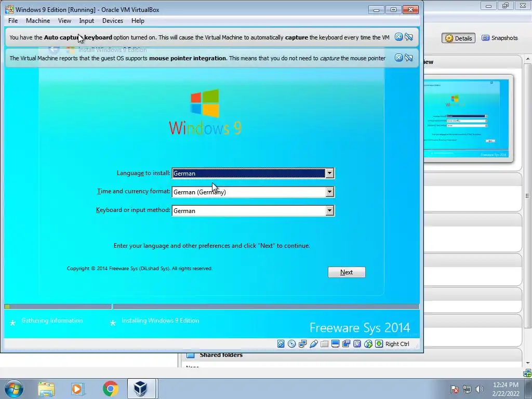The height and width of the screenshot is (399, 532).
Task: Launch Windows Media Player from taskbar
Action: tap(77, 389)
